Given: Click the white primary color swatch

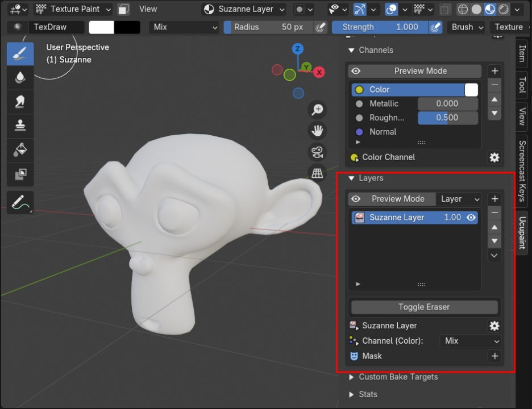Looking at the screenshot, I should pos(101,27).
